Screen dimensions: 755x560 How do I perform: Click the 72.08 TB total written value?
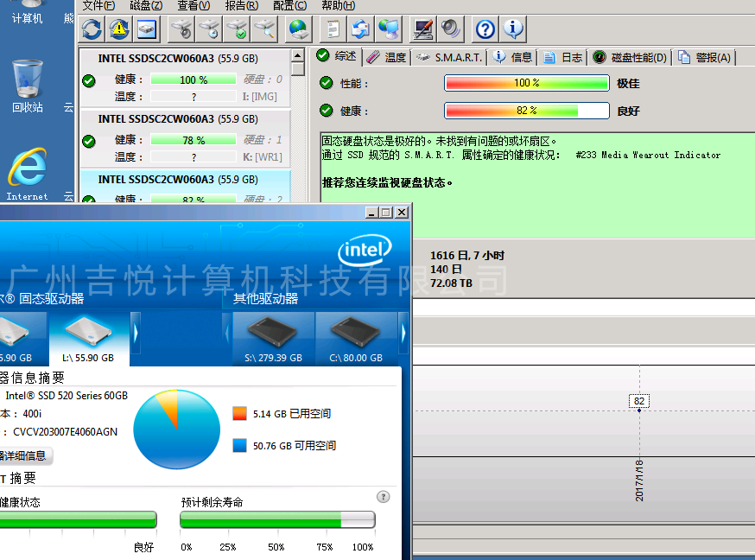[451, 283]
